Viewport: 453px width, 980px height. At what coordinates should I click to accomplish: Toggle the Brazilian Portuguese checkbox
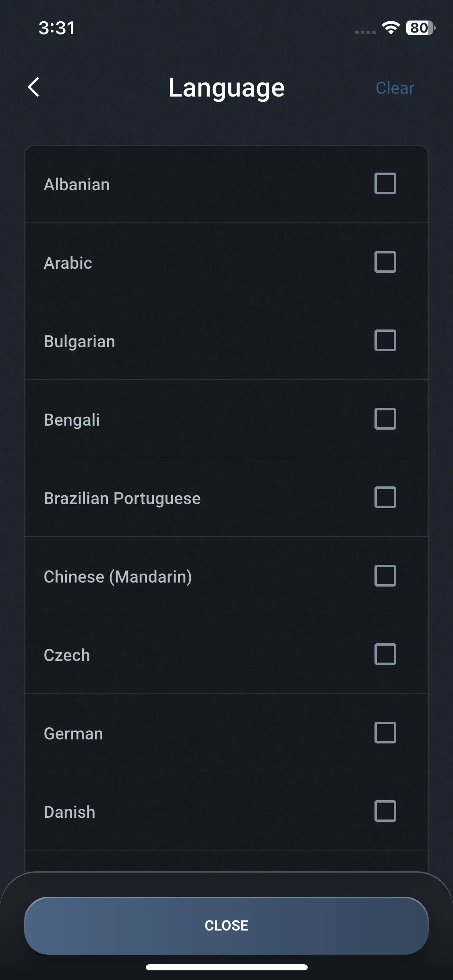coord(385,497)
